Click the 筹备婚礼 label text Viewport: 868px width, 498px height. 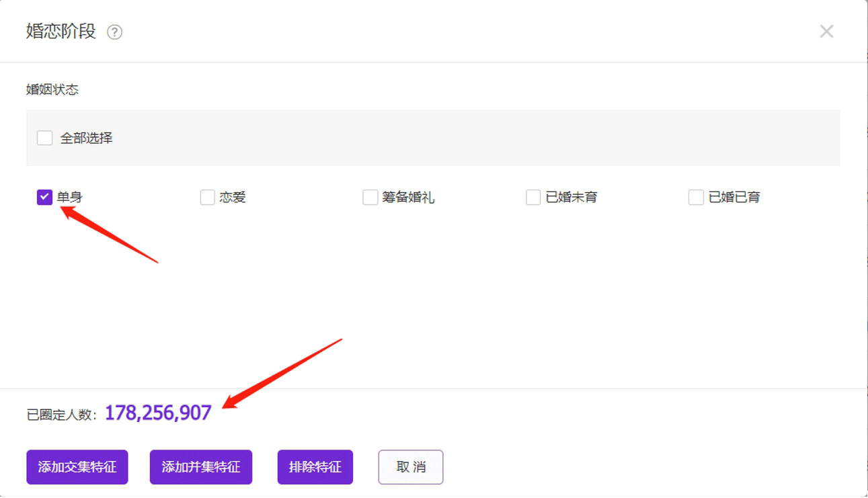408,198
